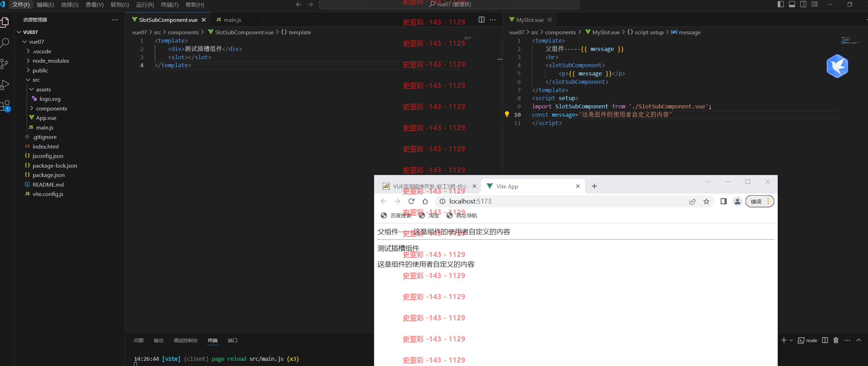
Task: Expand the .vscode folder
Action: coord(28,51)
